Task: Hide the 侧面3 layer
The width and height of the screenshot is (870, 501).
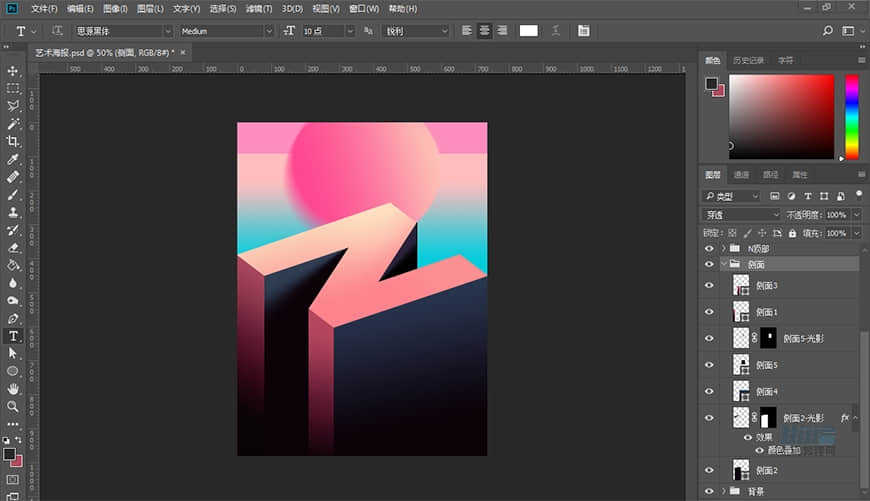Action: click(x=709, y=285)
